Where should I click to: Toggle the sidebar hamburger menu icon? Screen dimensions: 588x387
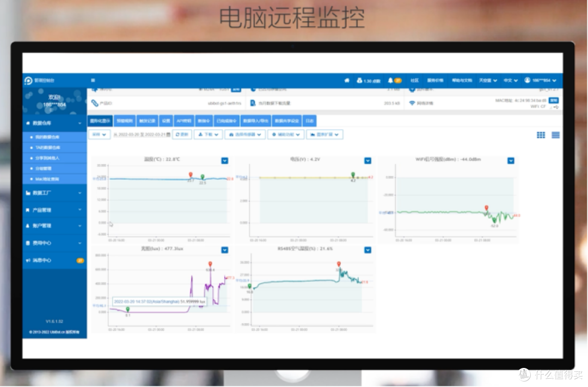click(x=93, y=80)
